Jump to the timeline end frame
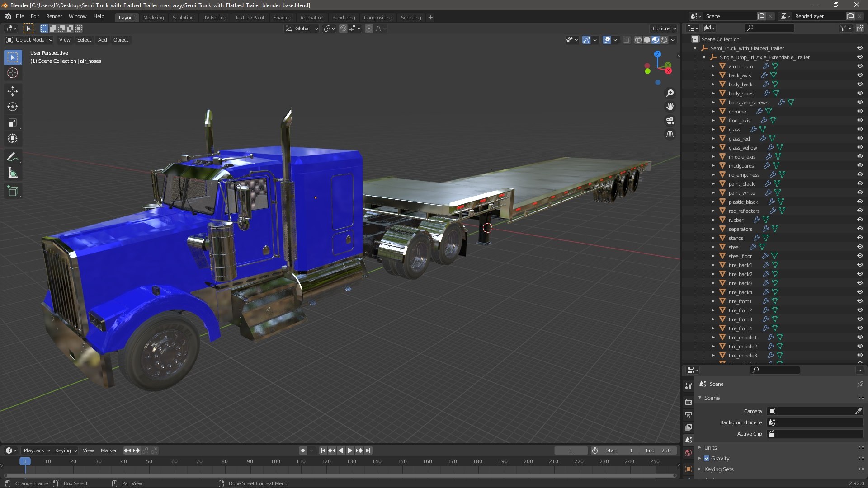The height and width of the screenshot is (488, 868). (x=368, y=450)
